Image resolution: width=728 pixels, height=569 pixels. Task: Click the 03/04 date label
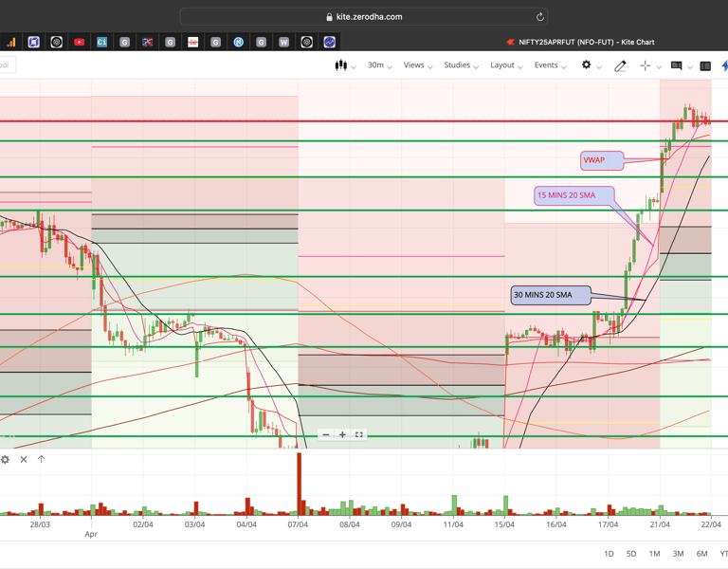pos(194,524)
